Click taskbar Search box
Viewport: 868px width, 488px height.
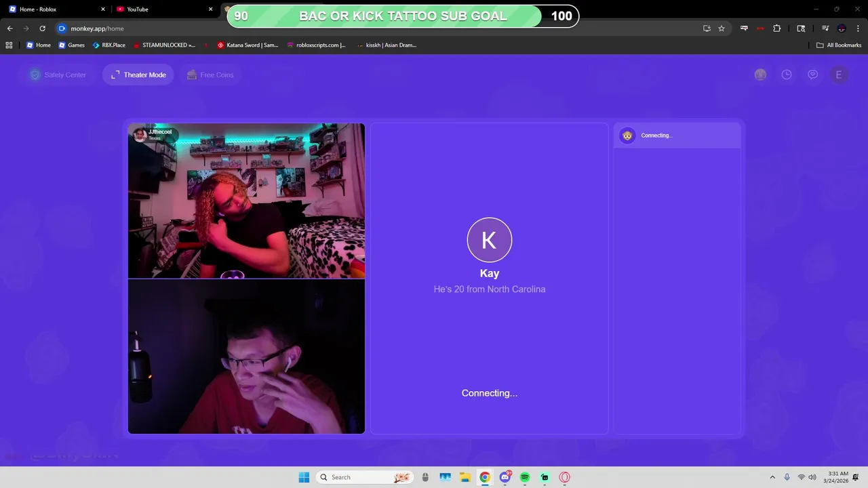point(366,477)
